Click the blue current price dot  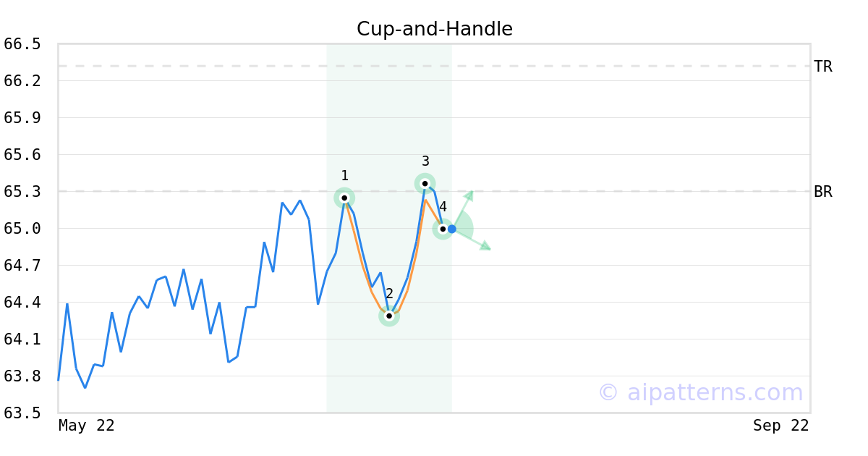pyautogui.click(x=452, y=229)
